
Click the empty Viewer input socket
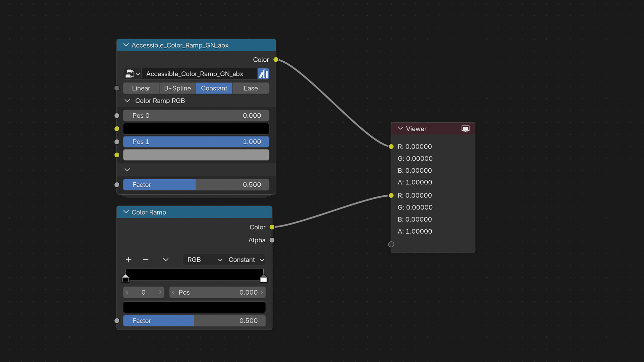coord(391,244)
